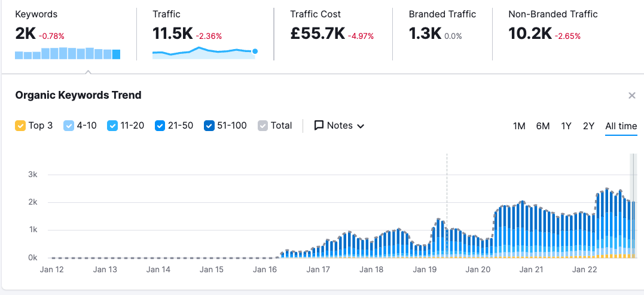Click the Notes speech bubble icon

click(x=319, y=126)
